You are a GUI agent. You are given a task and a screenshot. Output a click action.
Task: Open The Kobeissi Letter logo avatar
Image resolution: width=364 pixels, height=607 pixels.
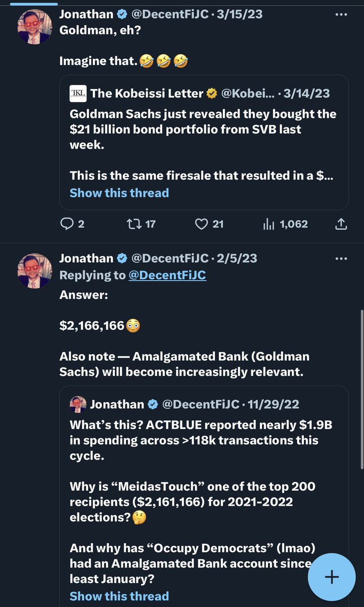point(78,93)
